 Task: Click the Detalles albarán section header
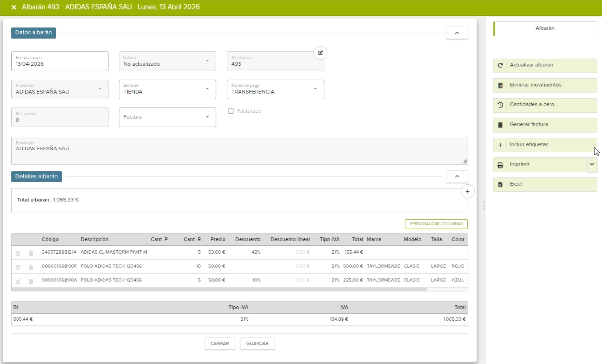coord(36,177)
